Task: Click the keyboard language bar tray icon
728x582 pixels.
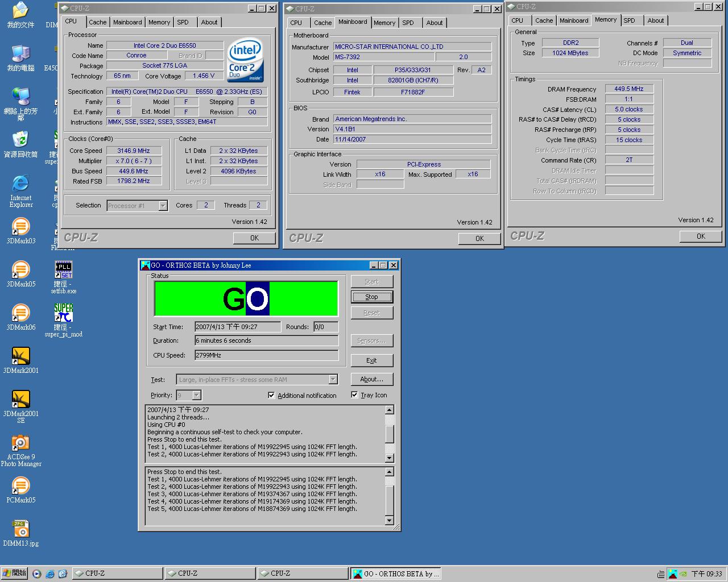Action: pos(661,574)
